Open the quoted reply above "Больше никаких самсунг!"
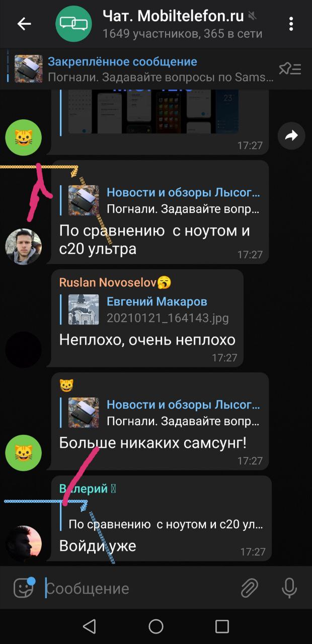 coord(160,413)
